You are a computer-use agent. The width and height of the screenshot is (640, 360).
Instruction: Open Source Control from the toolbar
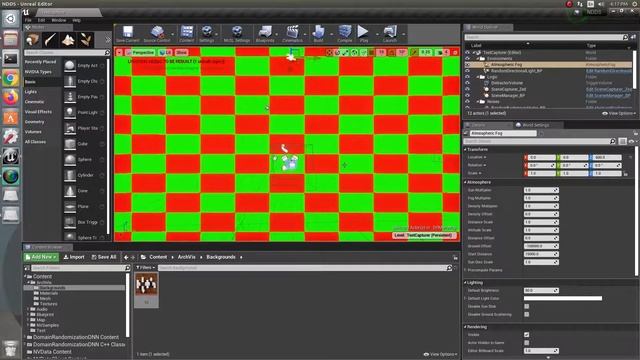(x=157, y=34)
